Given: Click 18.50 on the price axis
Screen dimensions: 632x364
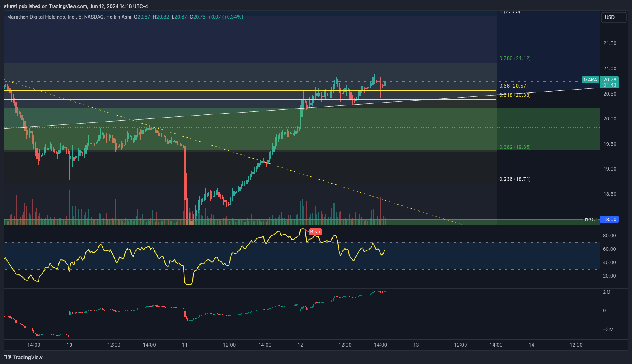Looking at the screenshot, I should click(x=609, y=194).
